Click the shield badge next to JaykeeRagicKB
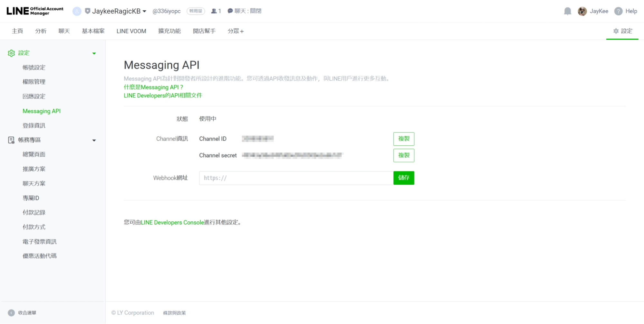Viewport: 644px width, 324px height. pos(87,11)
